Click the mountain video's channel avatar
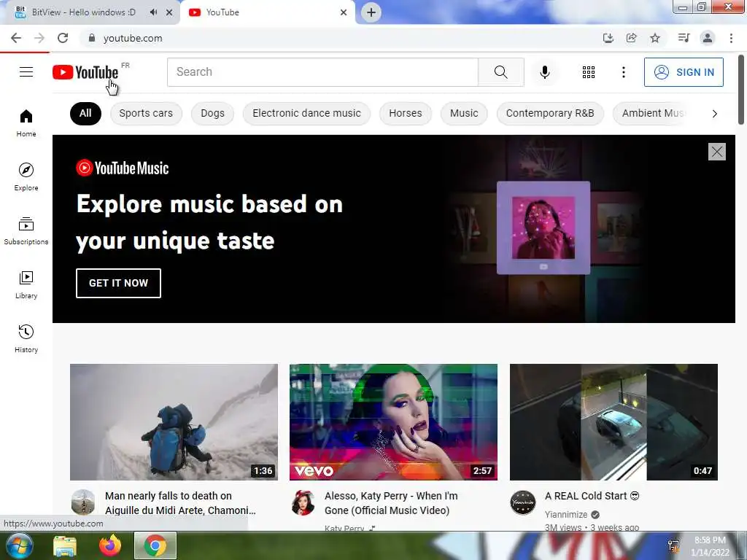The height and width of the screenshot is (560, 747). [x=83, y=502]
